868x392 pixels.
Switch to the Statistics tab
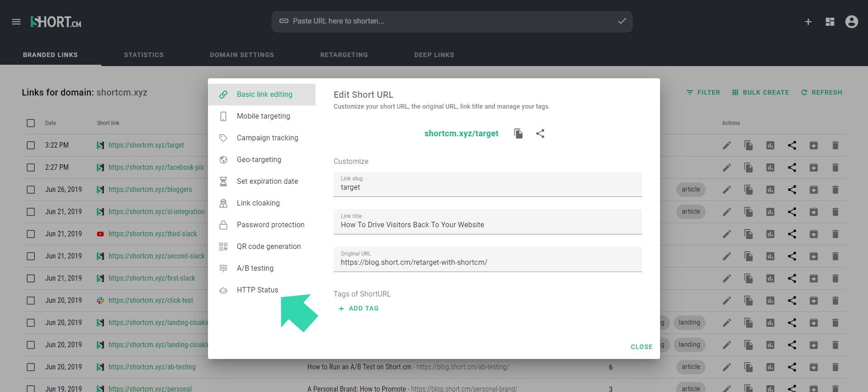[144, 55]
